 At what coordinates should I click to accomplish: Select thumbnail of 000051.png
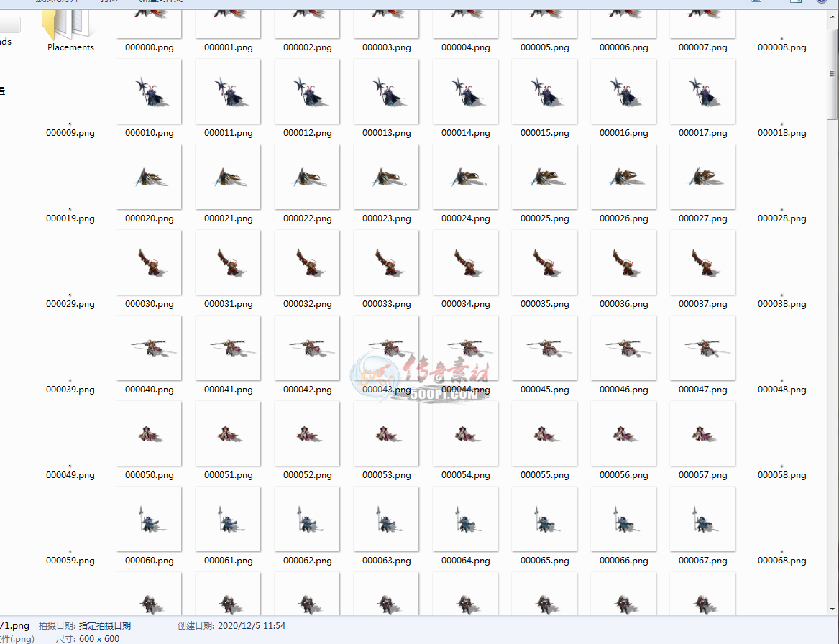coord(228,434)
